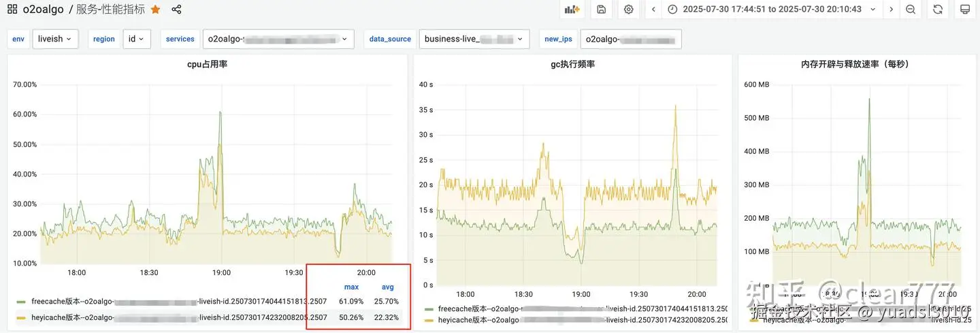This screenshot has width=980, height=333.
Task: Open services dropdown with o2oalgo value
Action: tap(278, 39)
